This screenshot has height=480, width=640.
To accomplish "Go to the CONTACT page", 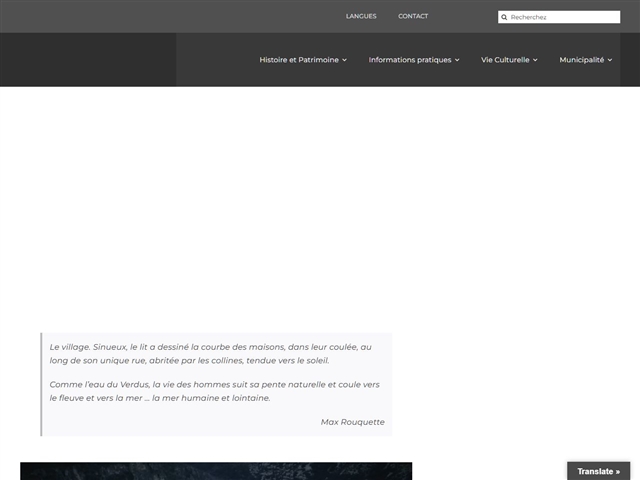I will (413, 16).
